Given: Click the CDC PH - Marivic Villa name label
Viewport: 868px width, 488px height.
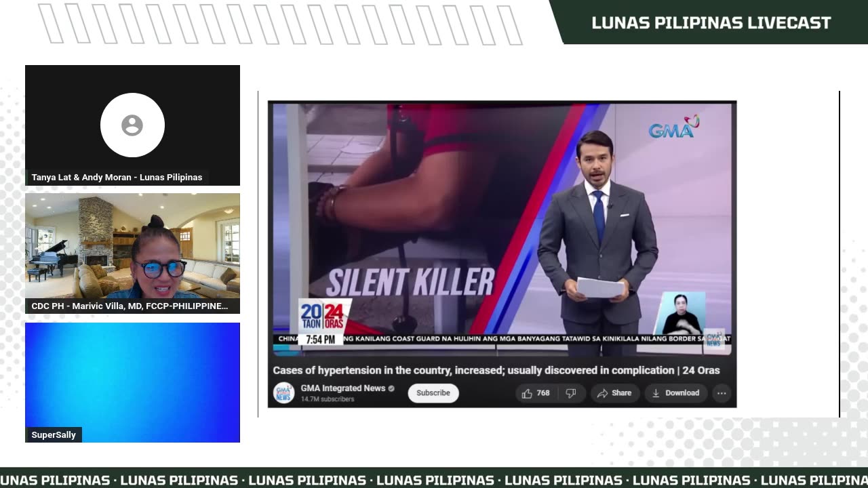Looking at the screenshot, I should tap(130, 306).
